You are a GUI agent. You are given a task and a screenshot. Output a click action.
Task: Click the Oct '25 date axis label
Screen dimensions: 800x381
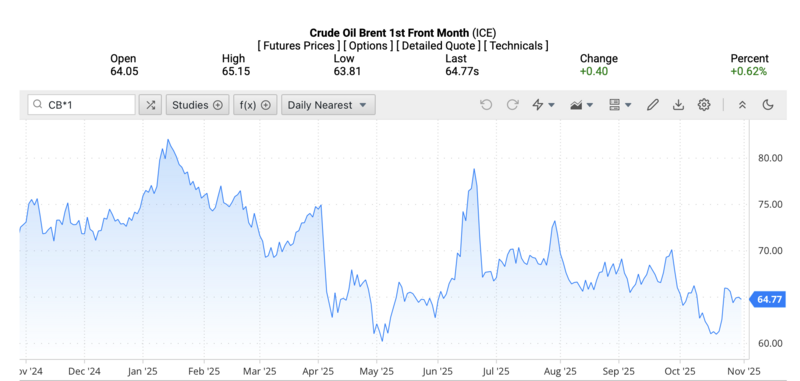[680, 371]
